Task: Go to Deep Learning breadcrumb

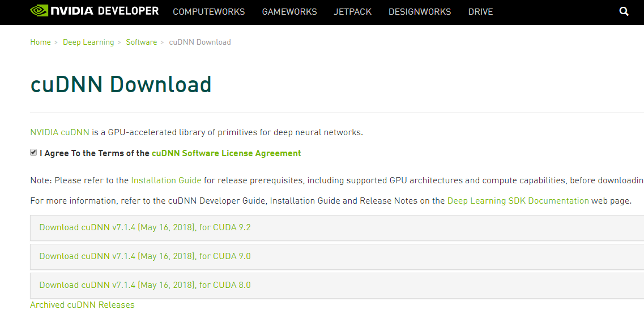Action: click(x=88, y=42)
